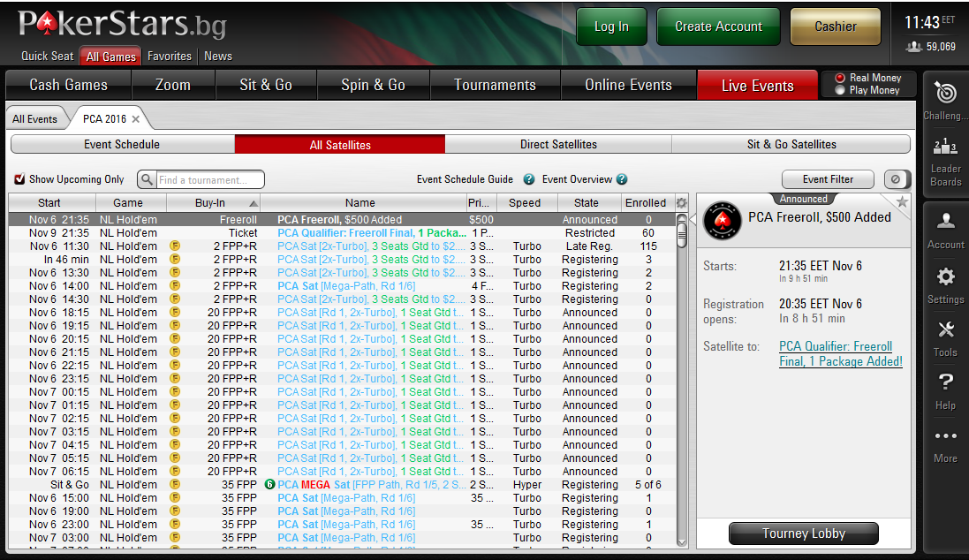Collapse the tournament details panel arrow
The width and height of the screenshot is (969, 560).
pyautogui.click(x=693, y=219)
